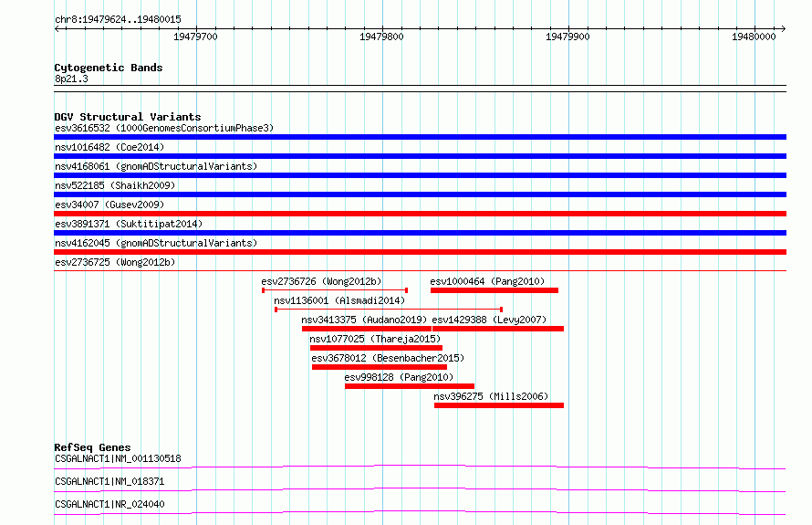Click the esv1000464 (Pang2010) label text
Viewport: 812px width, 525px height.
487,281
